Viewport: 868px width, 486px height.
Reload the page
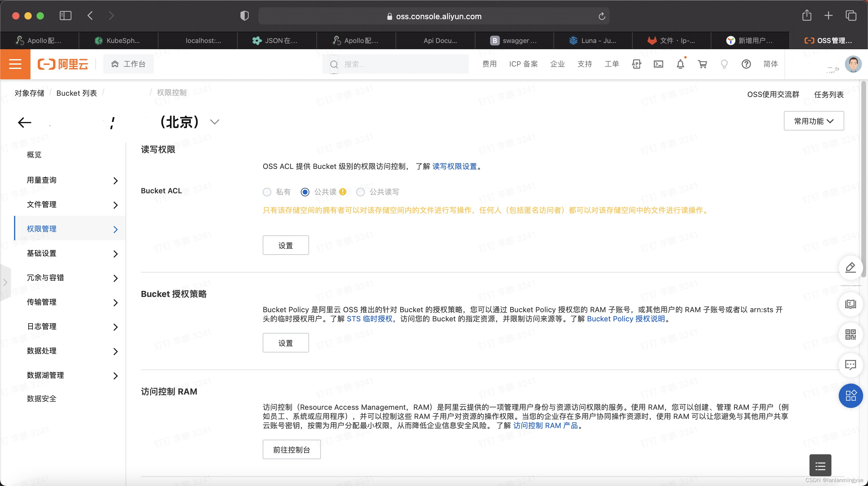click(x=602, y=16)
